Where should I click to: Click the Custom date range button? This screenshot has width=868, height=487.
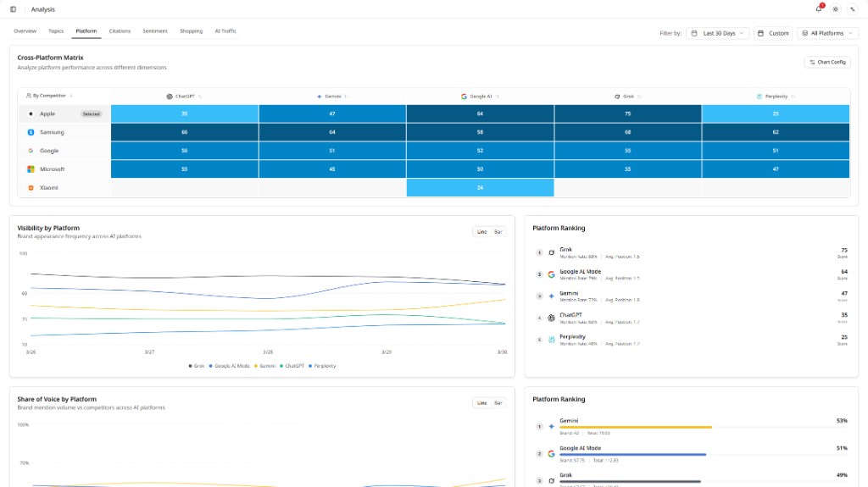point(773,33)
